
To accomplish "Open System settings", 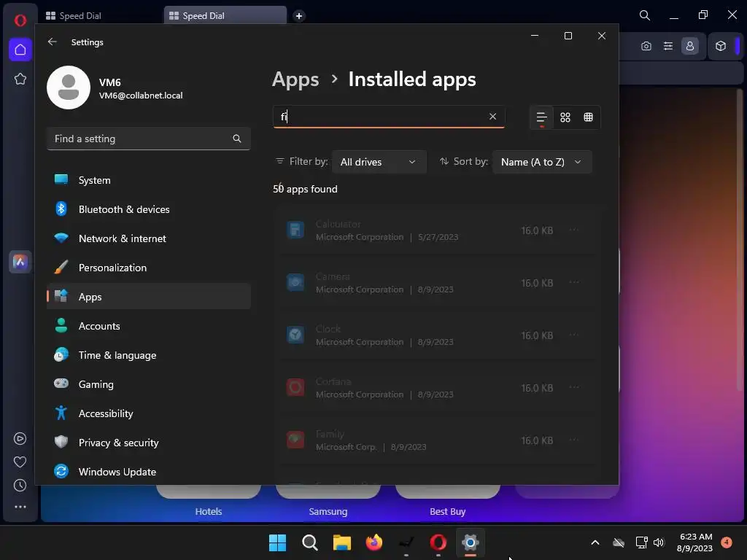I will pos(149,180).
